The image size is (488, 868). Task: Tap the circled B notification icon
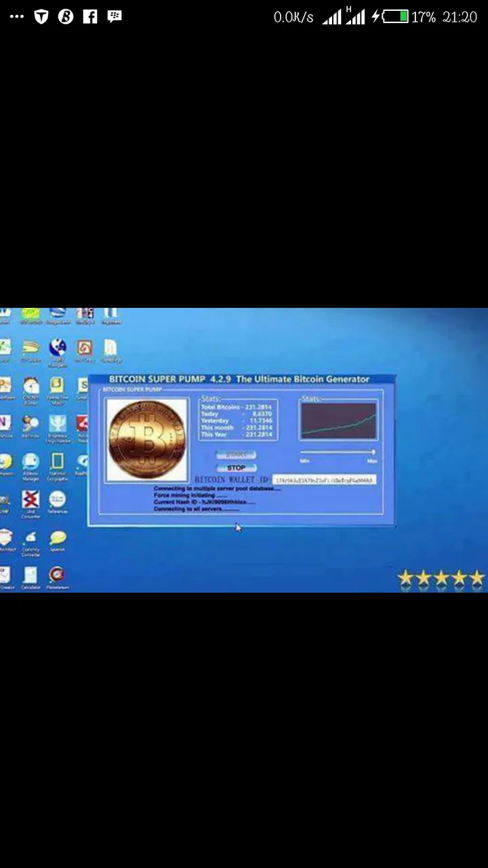coord(66,17)
